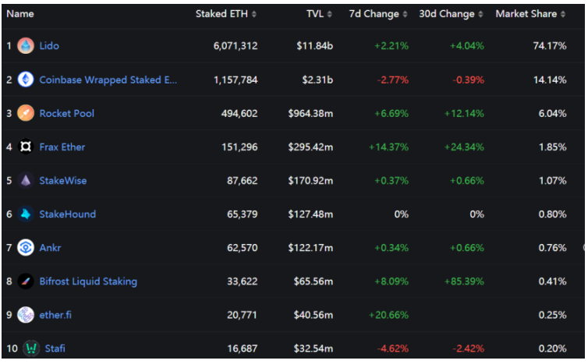Select the -2.42% 30d change cell
The image size is (588, 364).
[468, 348]
